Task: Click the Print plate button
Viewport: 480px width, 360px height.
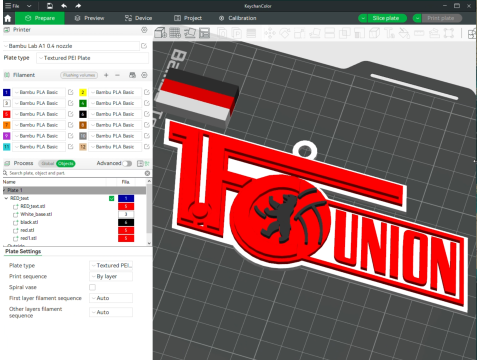Action: click(x=441, y=18)
